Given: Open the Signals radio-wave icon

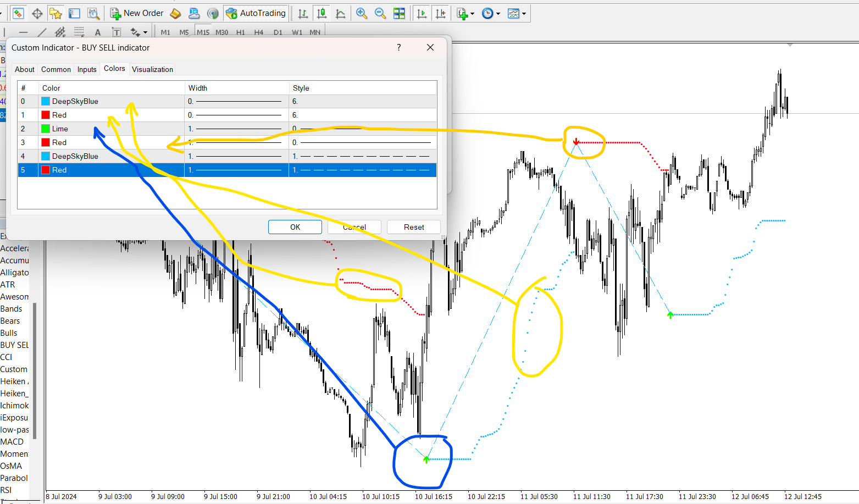Looking at the screenshot, I should (x=213, y=13).
